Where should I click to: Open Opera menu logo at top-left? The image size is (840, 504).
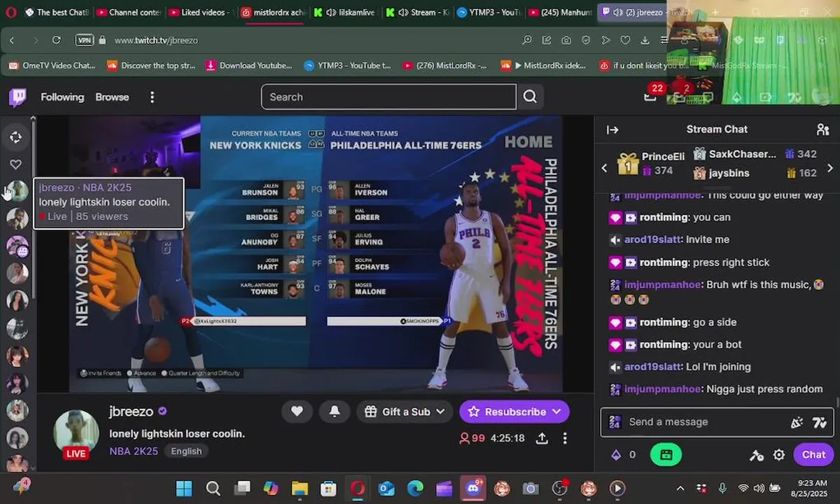tap(10, 13)
